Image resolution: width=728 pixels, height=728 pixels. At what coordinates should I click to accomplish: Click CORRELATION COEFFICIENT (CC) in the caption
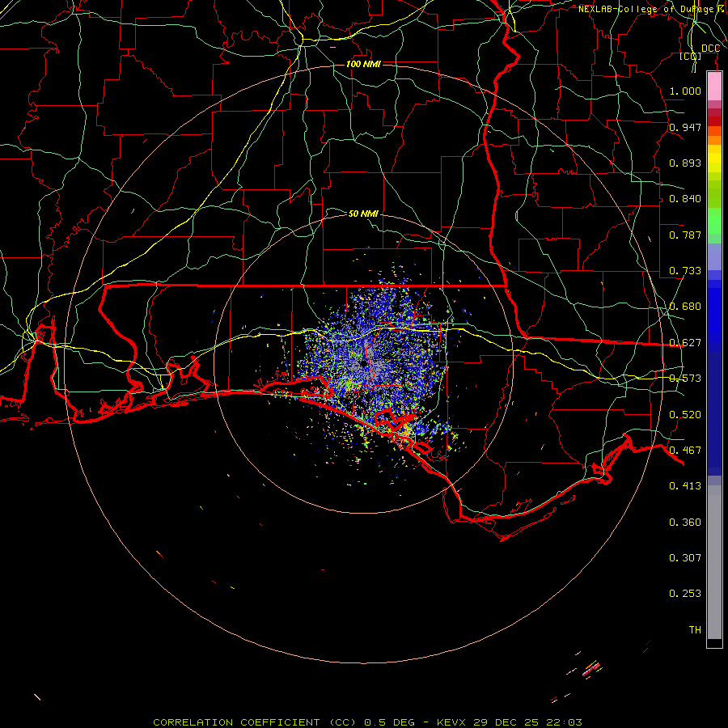255,722
